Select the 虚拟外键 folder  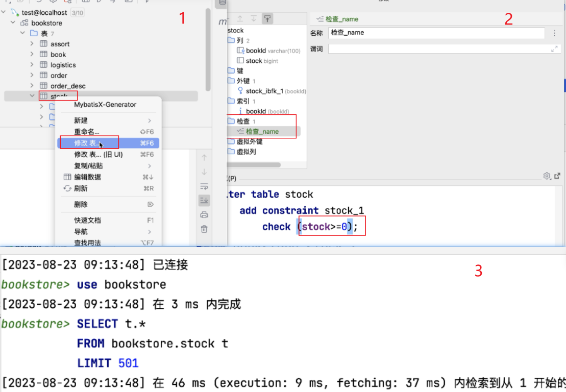point(245,141)
